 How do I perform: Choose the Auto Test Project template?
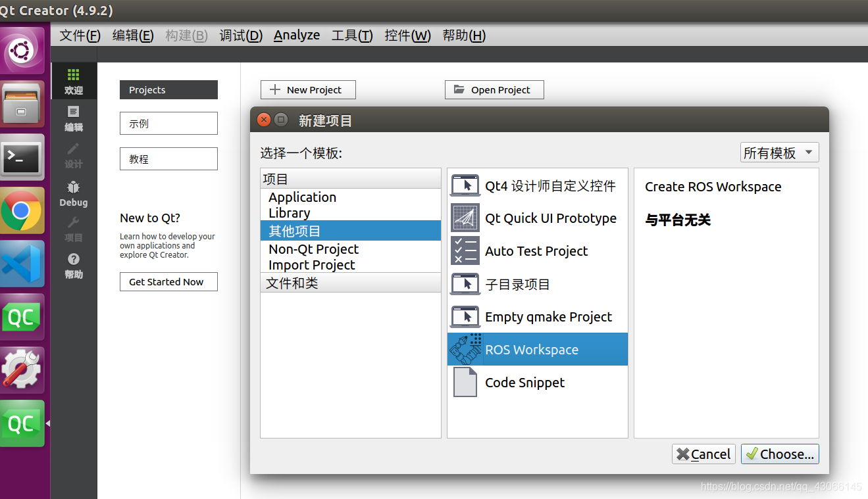tap(536, 251)
